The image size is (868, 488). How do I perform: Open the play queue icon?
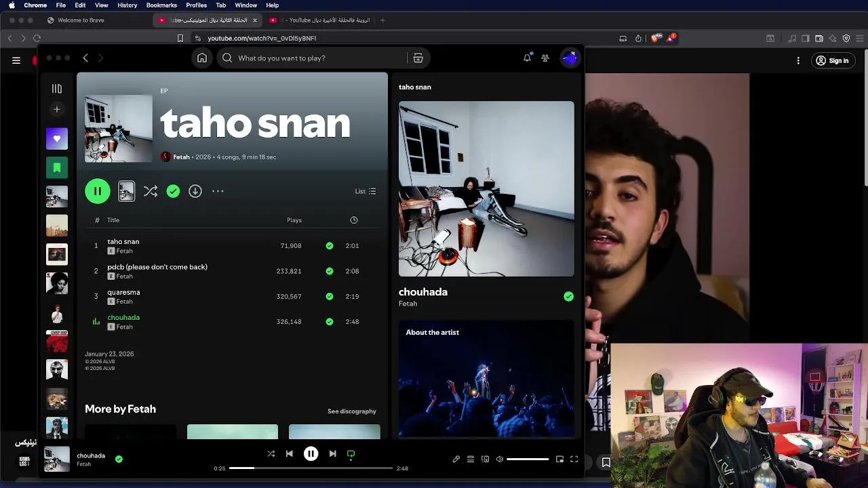point(471,459)
